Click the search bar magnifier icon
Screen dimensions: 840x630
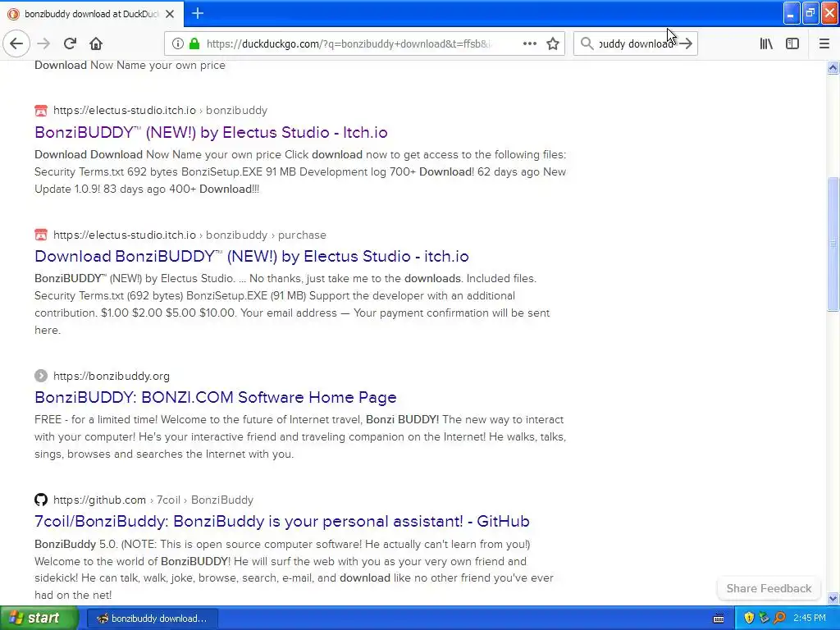point(587,43)
